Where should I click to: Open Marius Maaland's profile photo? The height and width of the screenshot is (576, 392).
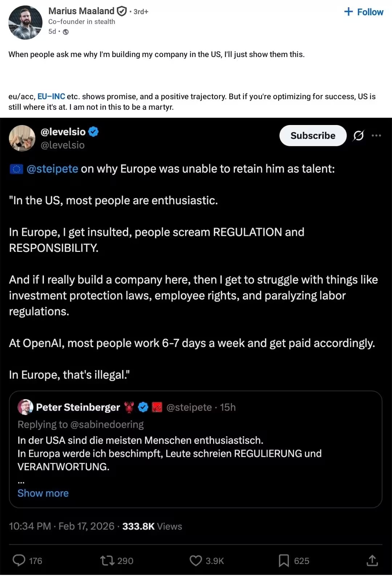pos(25,23)
